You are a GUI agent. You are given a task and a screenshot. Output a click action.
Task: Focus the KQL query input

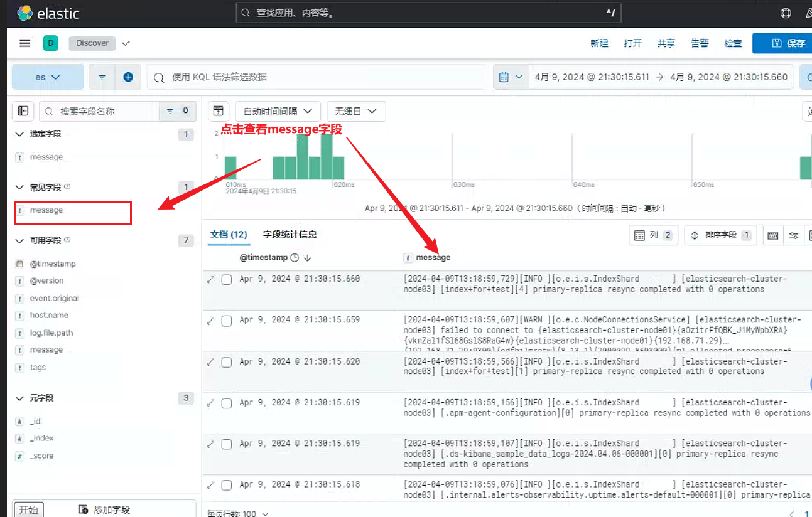(317, 77)
